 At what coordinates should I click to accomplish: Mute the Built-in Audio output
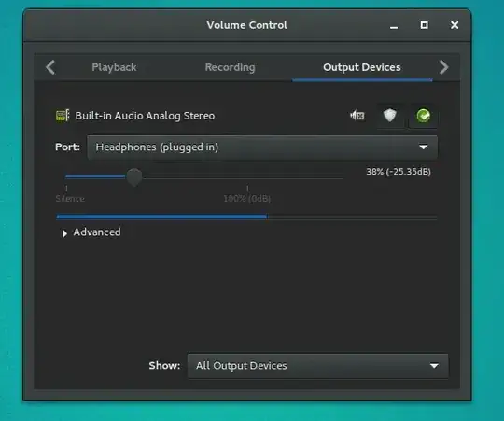click(357, 116)
